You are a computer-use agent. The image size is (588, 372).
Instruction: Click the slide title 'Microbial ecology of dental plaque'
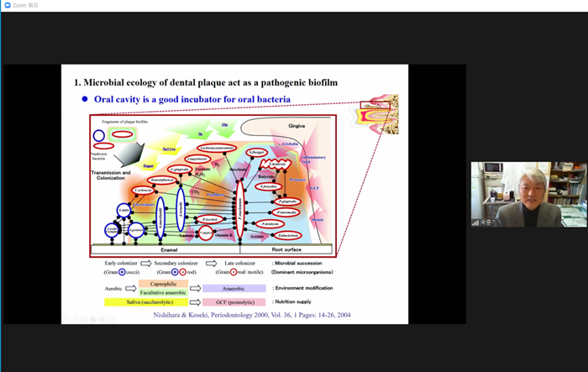206,82
